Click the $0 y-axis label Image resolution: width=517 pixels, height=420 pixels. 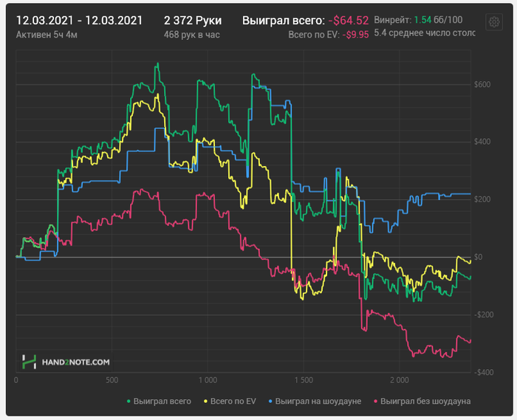(478, 257)
